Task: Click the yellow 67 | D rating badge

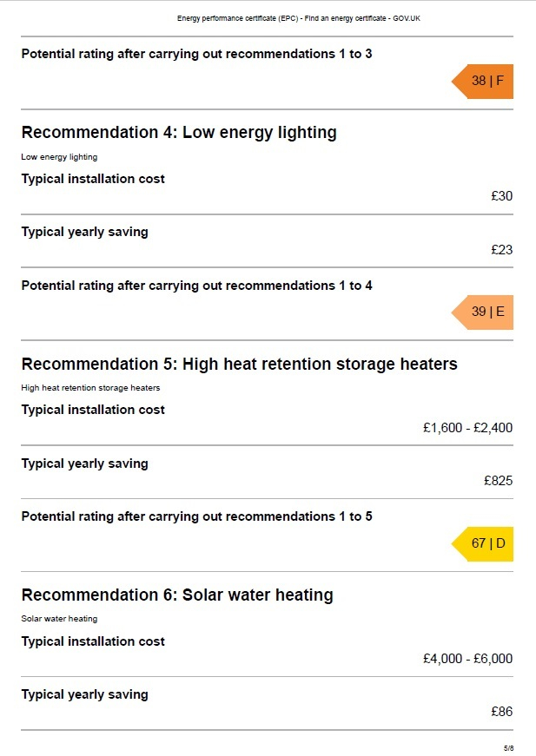Action: pos(482,544)
